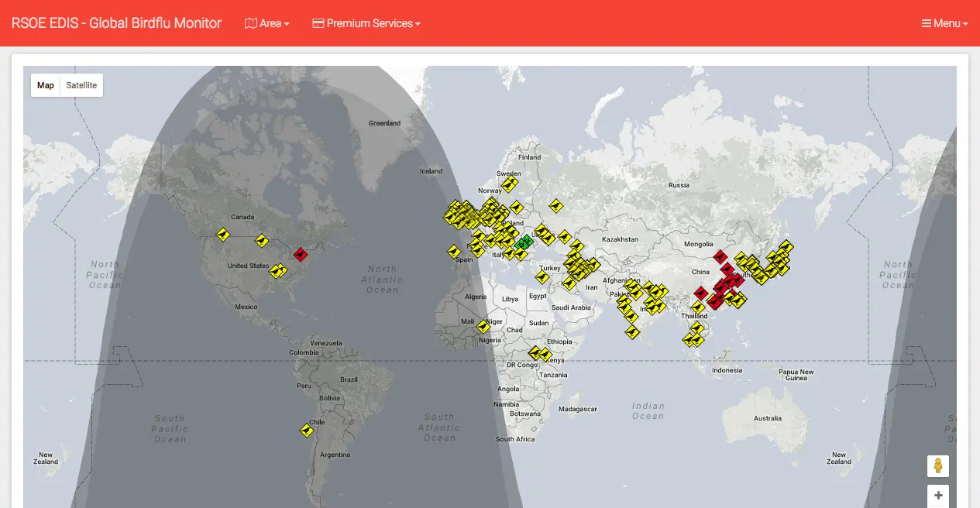This screenshot has width=980, height=508.
Task: Switch map view to Satellite
Action: (81, 85)
